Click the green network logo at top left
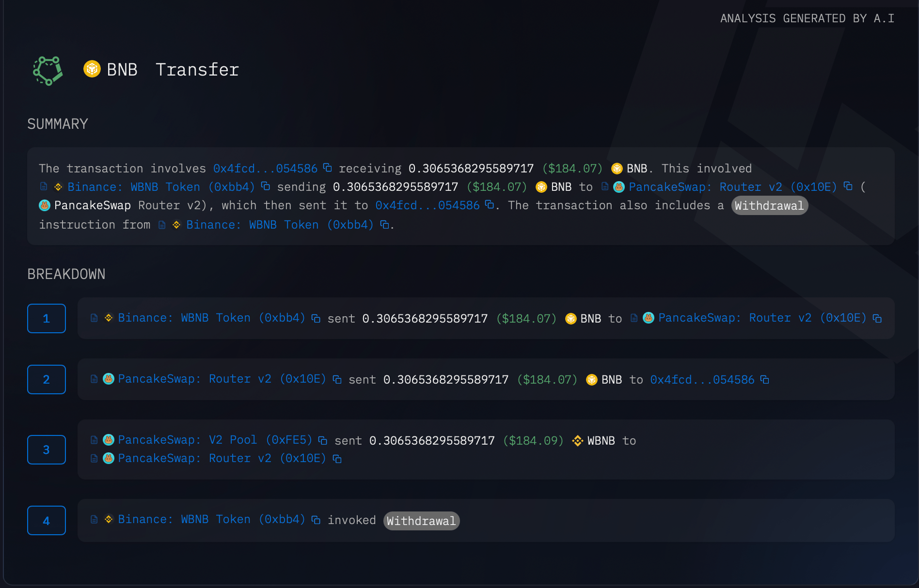This screenshot has height=588, width=919. point(48,71)
